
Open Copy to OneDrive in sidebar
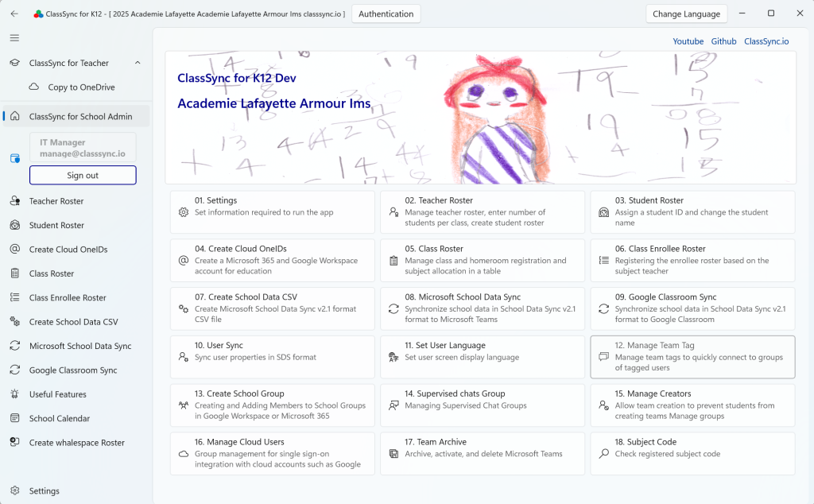click(x=76, y=87)
